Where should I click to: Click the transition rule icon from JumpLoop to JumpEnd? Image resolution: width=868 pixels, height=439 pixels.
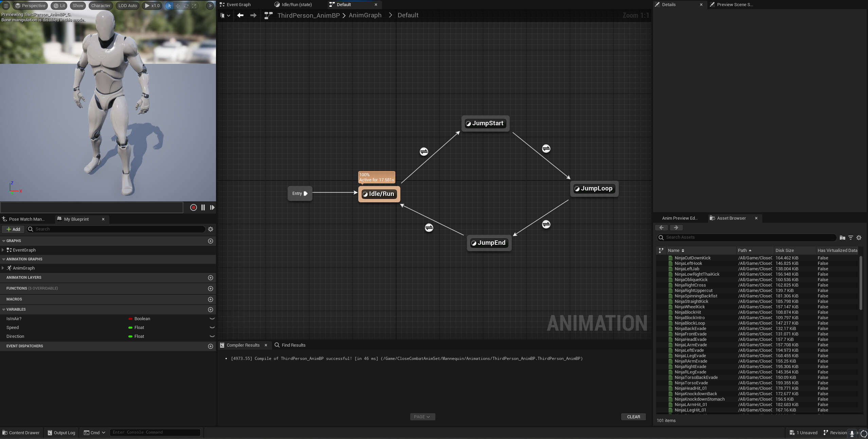tap(546, 224)
